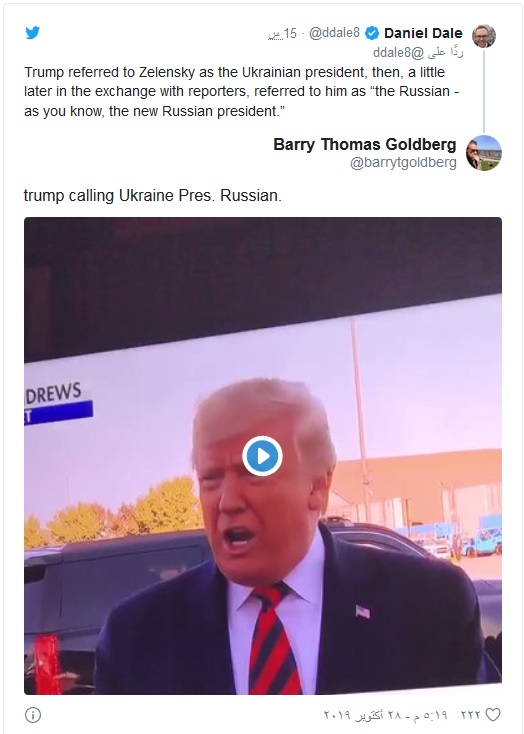
Task: Click the 222 likes count
Action: 471,715
